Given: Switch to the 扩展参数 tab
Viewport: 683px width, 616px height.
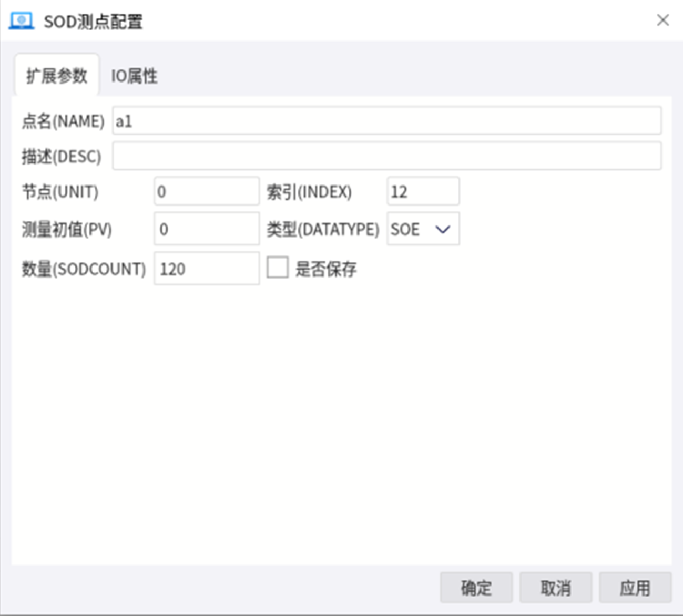Looking at the screenshot, I should (57, 76).
